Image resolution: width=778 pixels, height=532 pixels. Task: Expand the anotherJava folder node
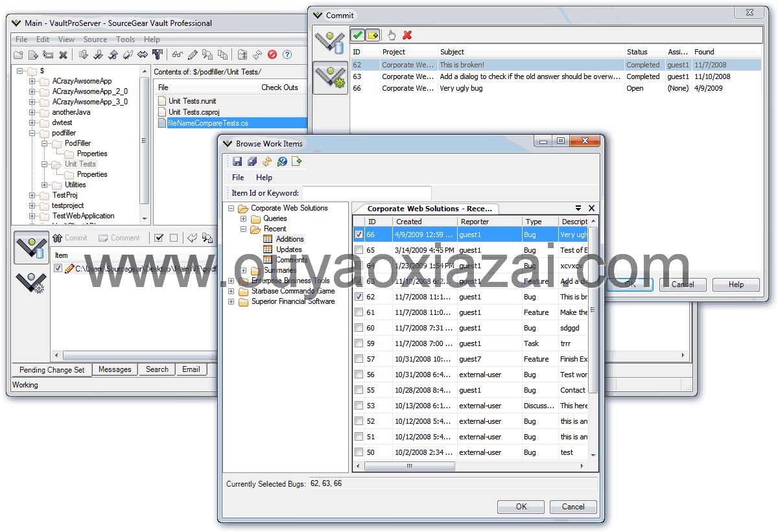point(32,112)
